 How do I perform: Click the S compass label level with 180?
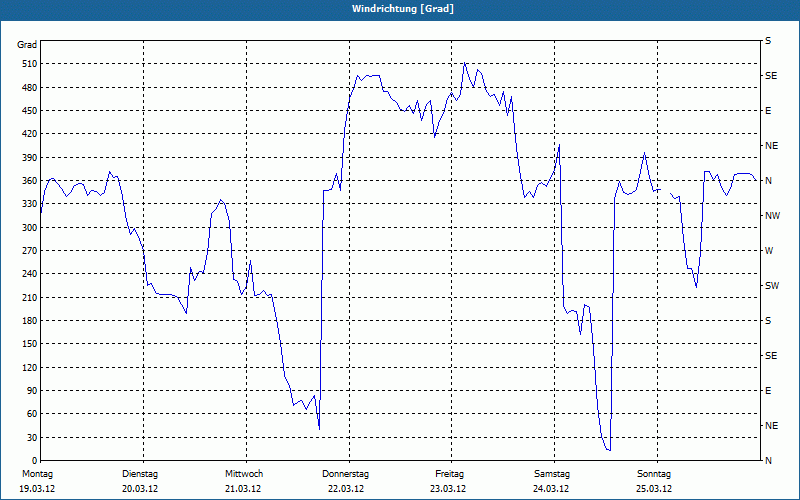click(768, 321)
